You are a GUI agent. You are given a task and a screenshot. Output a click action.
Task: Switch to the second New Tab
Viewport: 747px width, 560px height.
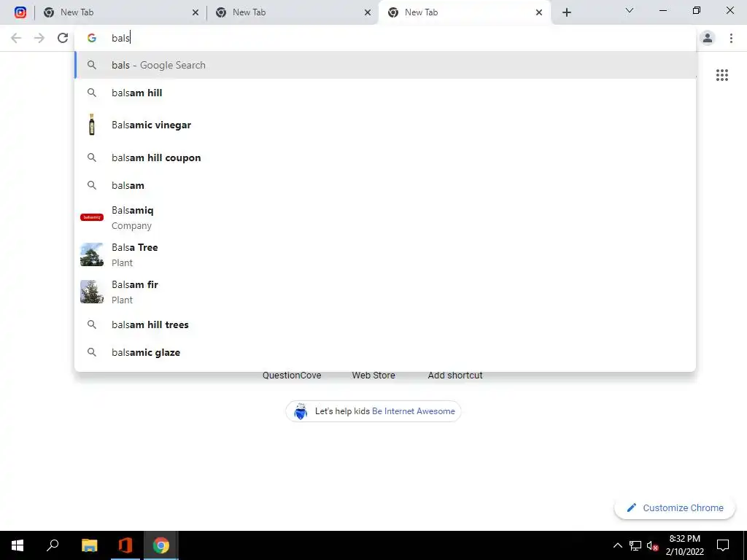coord(292,12)
